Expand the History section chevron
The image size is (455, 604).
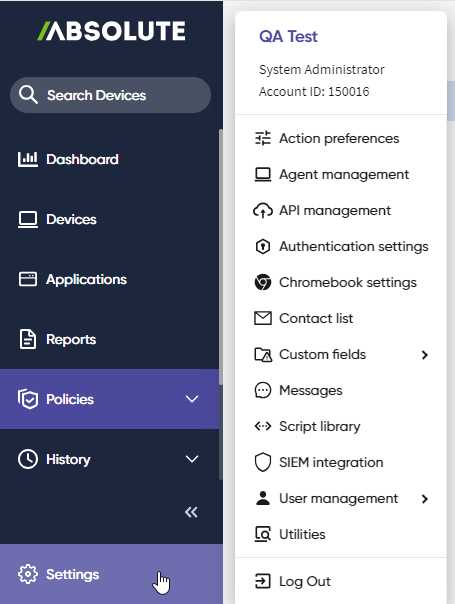click(x=192, y=459)
